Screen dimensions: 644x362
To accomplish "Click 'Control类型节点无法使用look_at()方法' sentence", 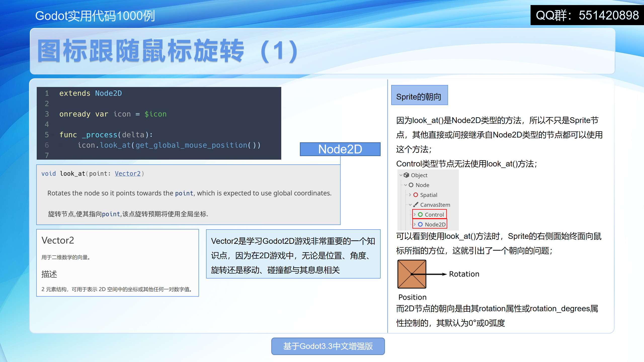I will [467, 164].
